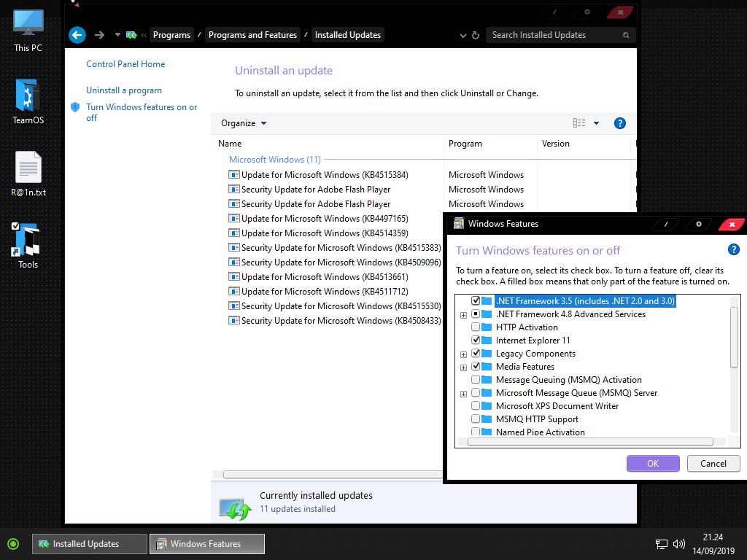Viewport: 747px width, 560px height.
Task: Select Programs and Features breadcrumb
Action: coord(252,35)
